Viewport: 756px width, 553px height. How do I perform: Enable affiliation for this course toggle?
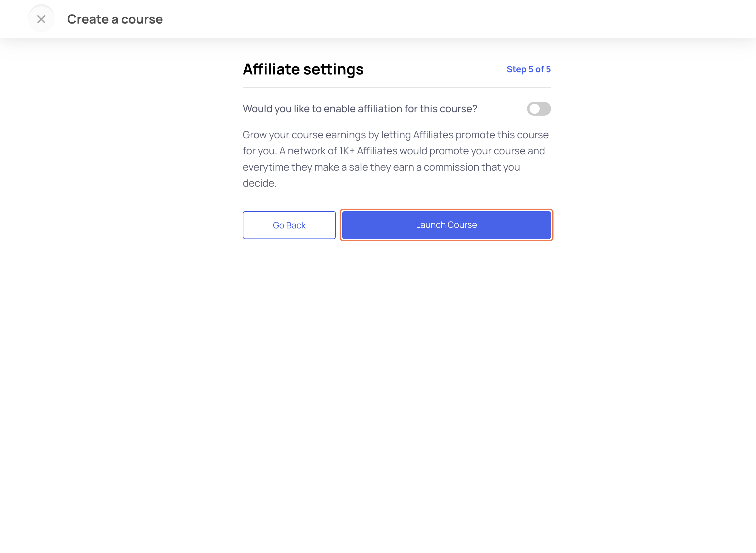point(539,109)
